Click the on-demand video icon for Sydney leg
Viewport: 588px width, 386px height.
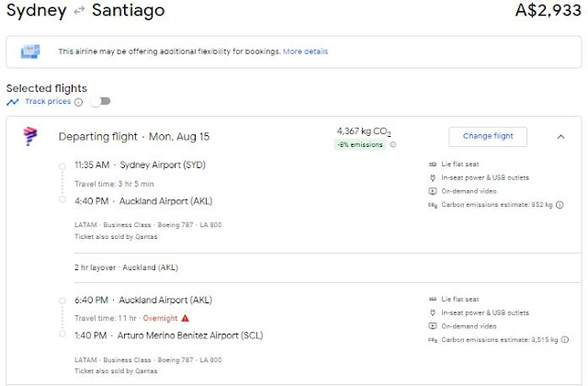click(x=432, y=191)
